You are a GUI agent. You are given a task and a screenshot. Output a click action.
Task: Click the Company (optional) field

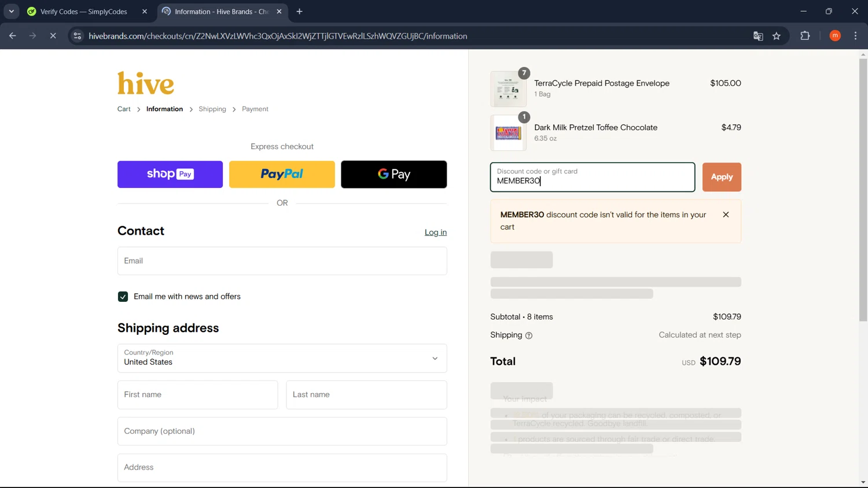tap(282, 431)
